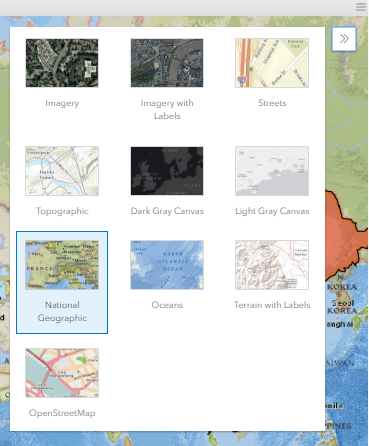Switch to Dark Gray Canvas thumbnail
The width and height of the screenshot is (369, 446).
click(167, 171)
